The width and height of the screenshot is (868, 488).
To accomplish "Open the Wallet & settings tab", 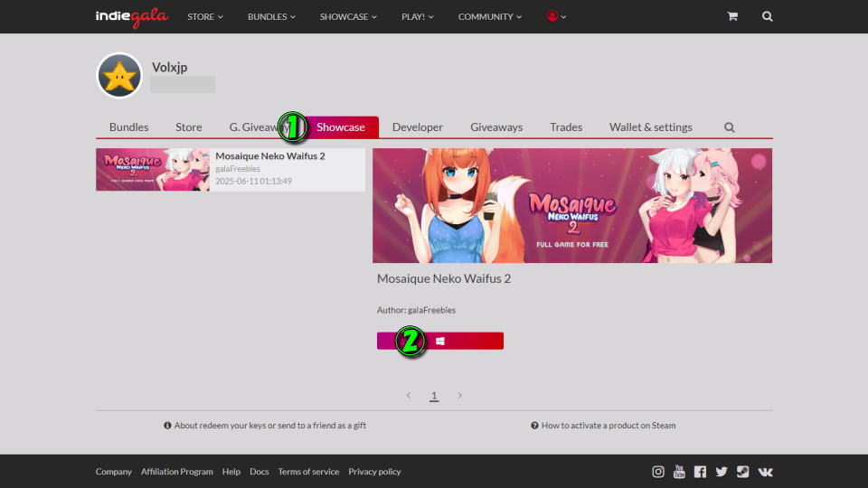I will point(650,127).
